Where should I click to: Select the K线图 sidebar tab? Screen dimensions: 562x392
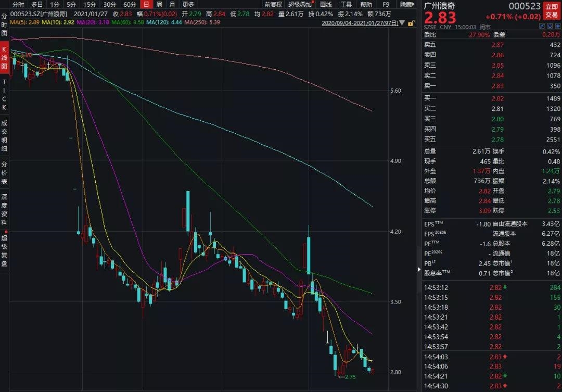tap(4, 58)
